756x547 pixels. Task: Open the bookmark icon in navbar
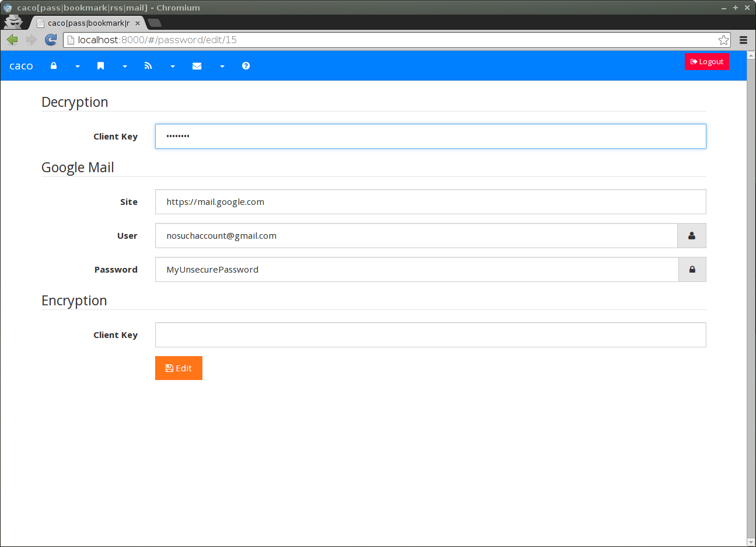(x=100, y=66)
